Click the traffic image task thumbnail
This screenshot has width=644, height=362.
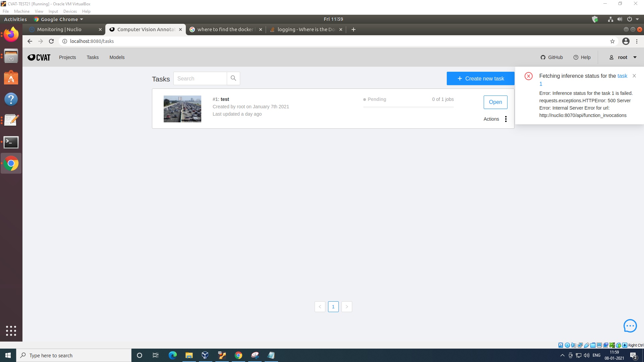[182, 109]
